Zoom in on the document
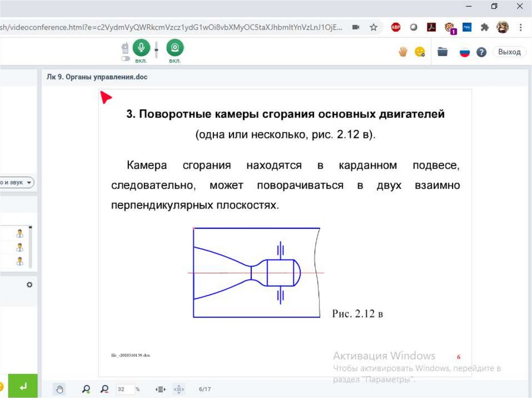 click(86, 389)
